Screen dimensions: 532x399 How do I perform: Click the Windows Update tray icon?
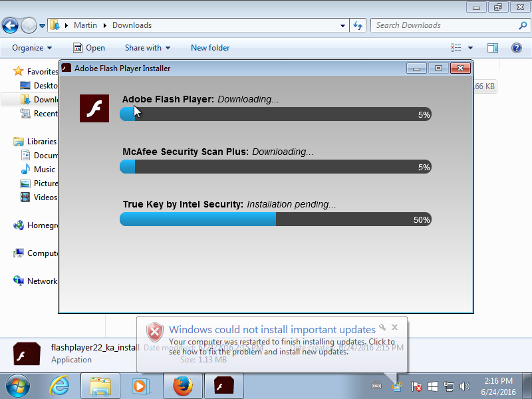(396, 386)
